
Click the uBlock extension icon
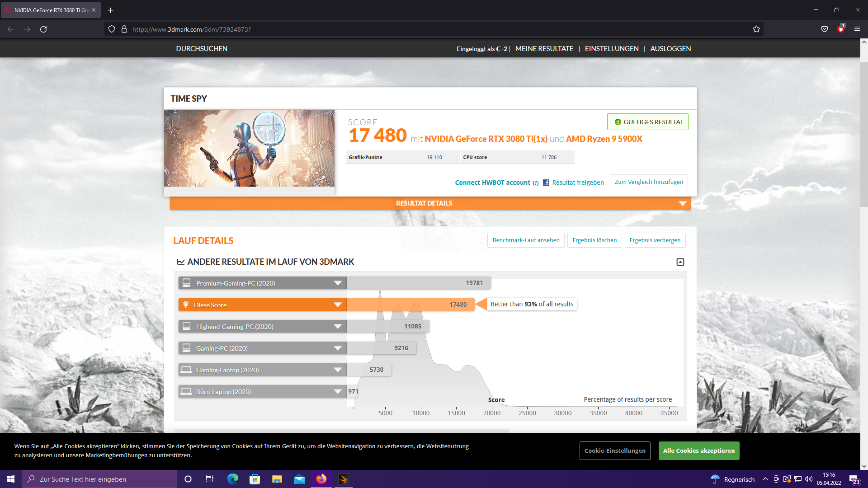840,29
